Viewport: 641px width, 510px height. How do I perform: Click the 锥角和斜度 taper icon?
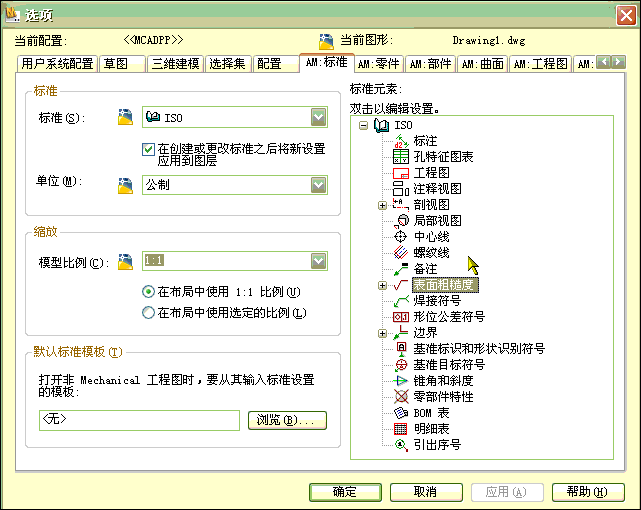tap(401, 380)
